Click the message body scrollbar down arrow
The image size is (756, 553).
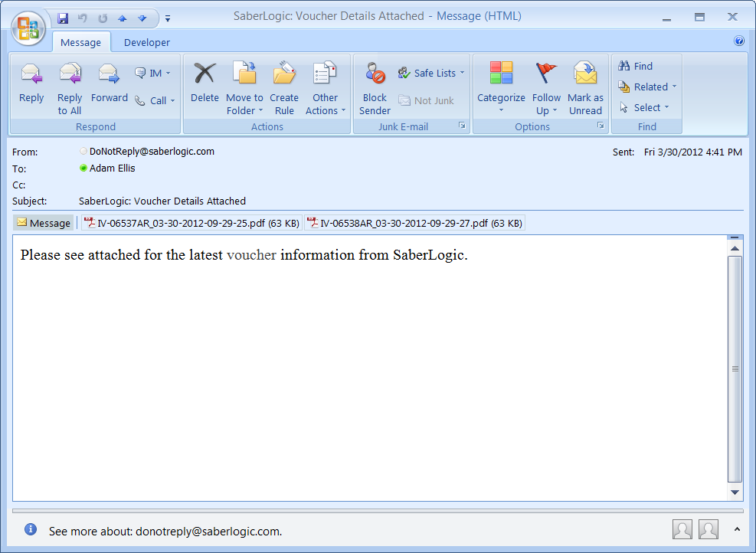(735, 492)
